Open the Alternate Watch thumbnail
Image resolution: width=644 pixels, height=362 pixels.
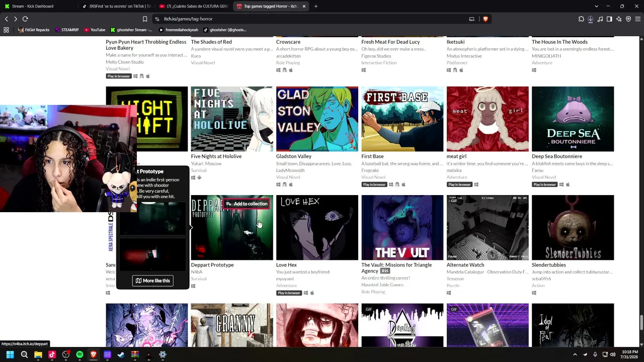[488, 227]
